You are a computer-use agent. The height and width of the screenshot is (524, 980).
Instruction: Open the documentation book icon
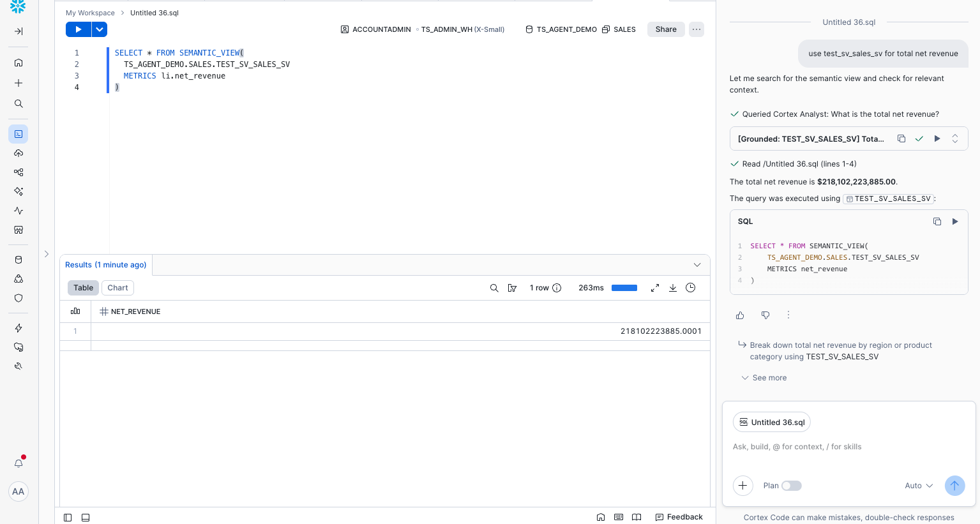pos(637,517)
